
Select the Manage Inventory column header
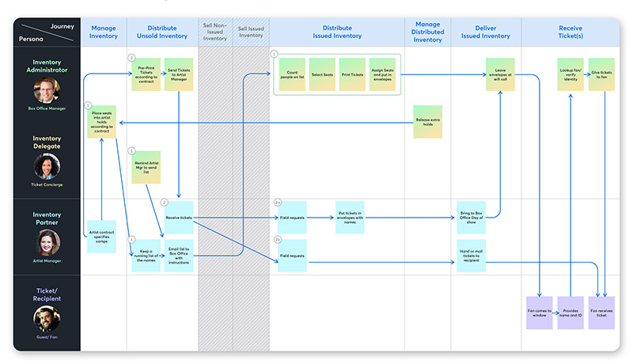click(102, 32)
